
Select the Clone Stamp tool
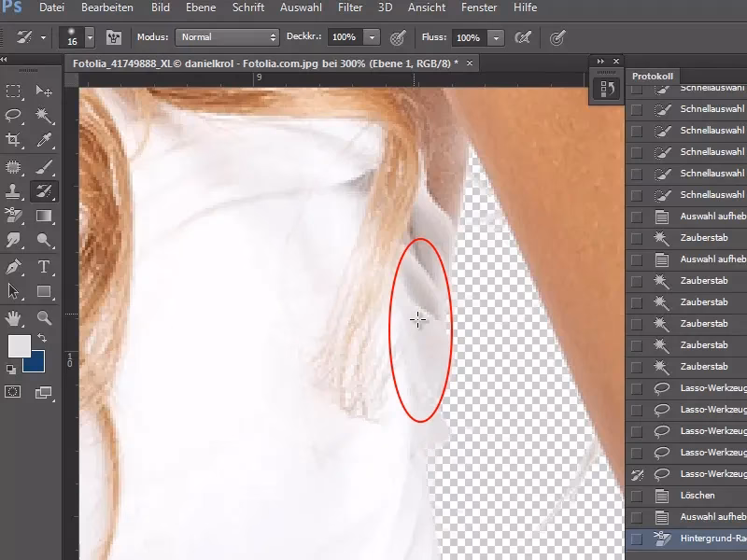pyautogui.click(x=13, y=191)
